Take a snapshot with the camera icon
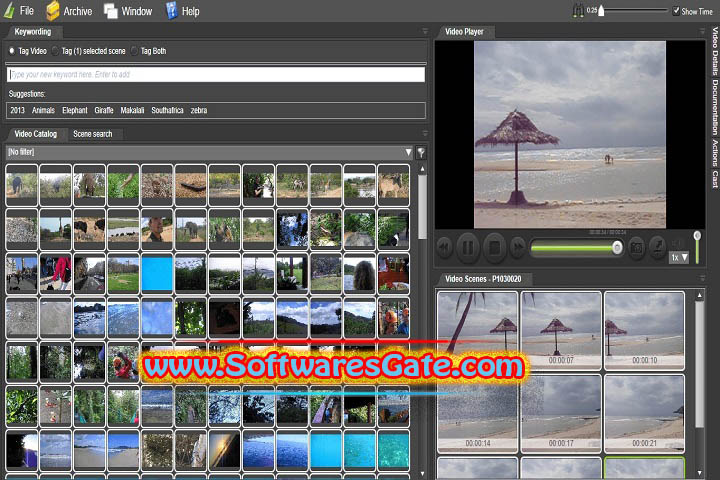This screenshot has height=480, width=720. (x=636, y=248)
